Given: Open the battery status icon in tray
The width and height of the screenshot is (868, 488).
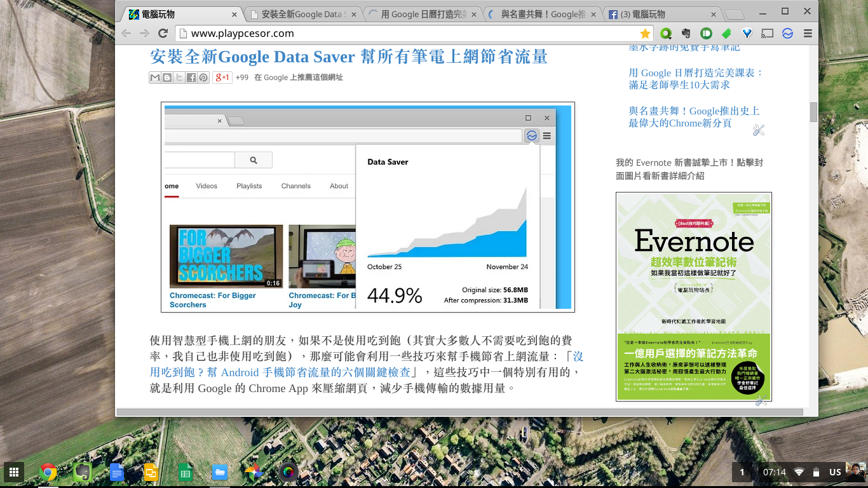Looking at the screenshot, I should (816, 472).
